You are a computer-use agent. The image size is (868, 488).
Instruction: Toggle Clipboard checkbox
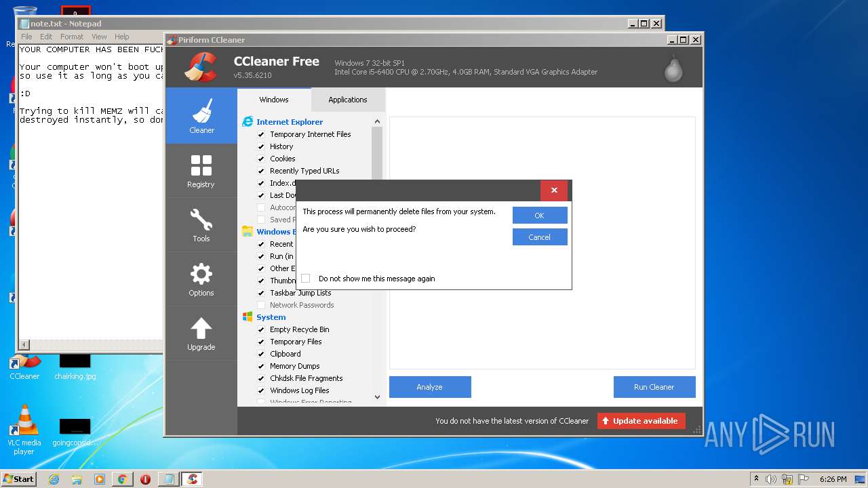(x=261, y=354)
